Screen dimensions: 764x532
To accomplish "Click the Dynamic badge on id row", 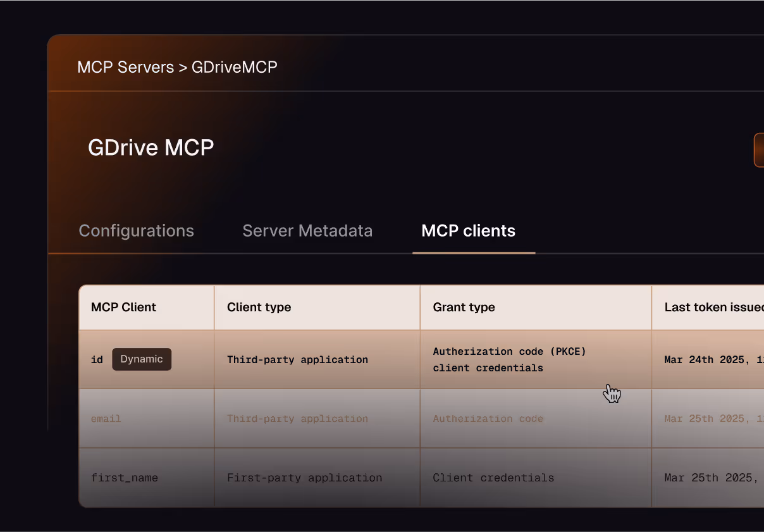I will pos(142,359).
